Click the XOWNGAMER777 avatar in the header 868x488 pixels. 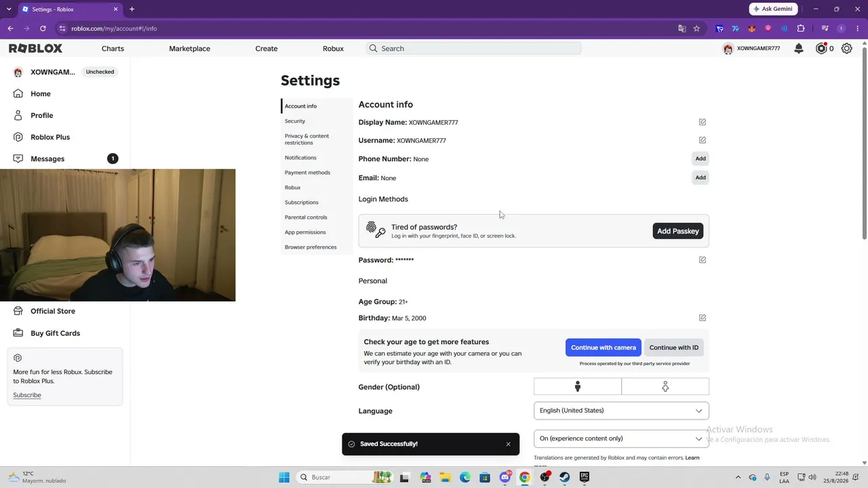point(728,49)
